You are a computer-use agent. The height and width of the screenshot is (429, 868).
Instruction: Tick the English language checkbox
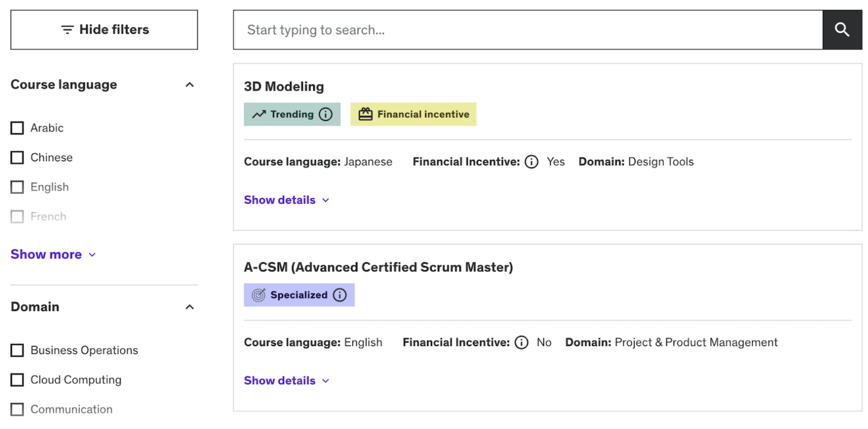(17, 187)
